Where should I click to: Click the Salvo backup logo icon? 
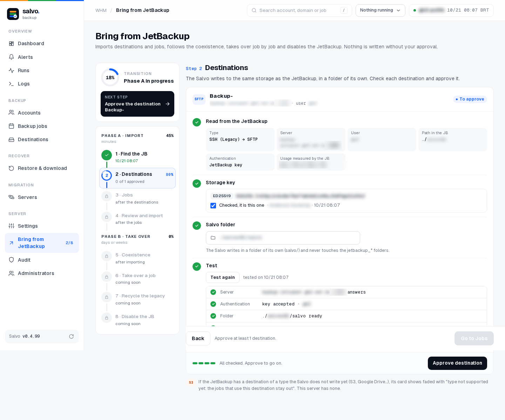(13, 14)
